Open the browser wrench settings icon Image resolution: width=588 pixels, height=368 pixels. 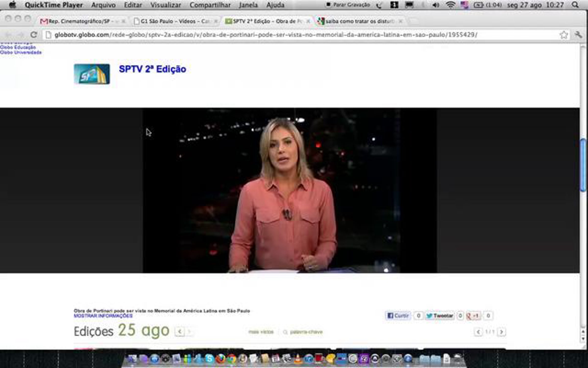pos(578,35)
